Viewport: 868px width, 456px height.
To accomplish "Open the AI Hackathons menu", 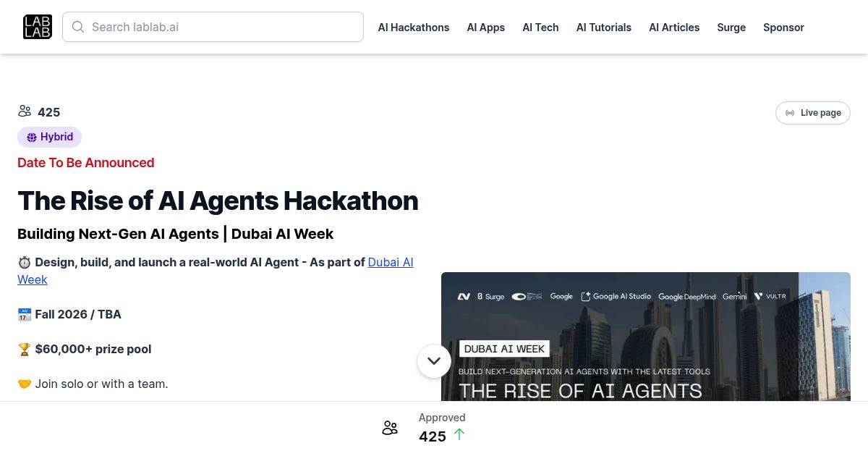I will 414,28.
